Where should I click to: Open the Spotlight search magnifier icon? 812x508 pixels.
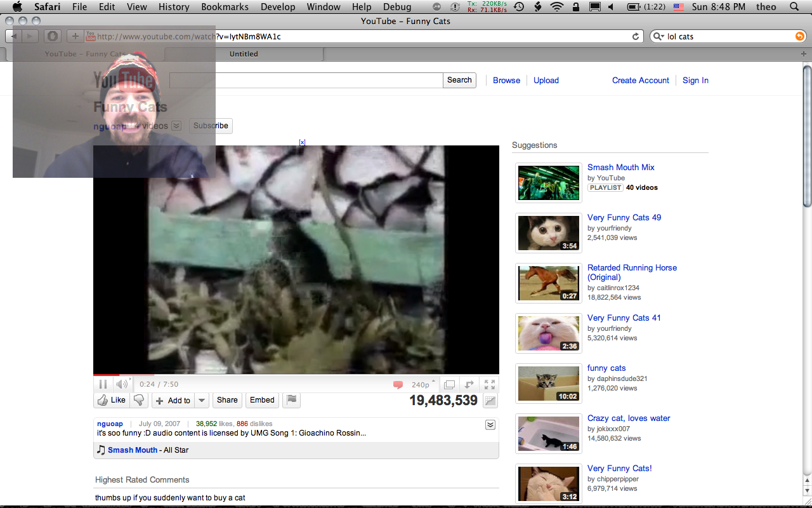(795, 7)
